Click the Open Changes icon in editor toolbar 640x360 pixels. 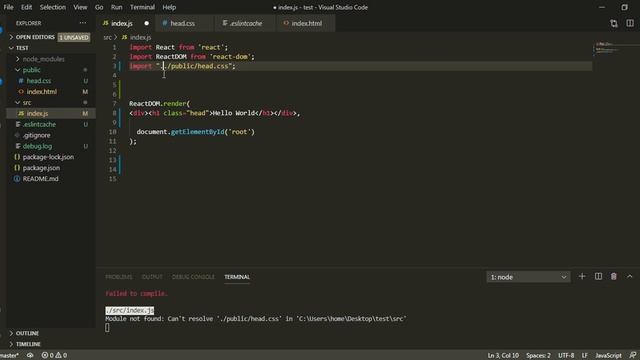pos(614,24)
